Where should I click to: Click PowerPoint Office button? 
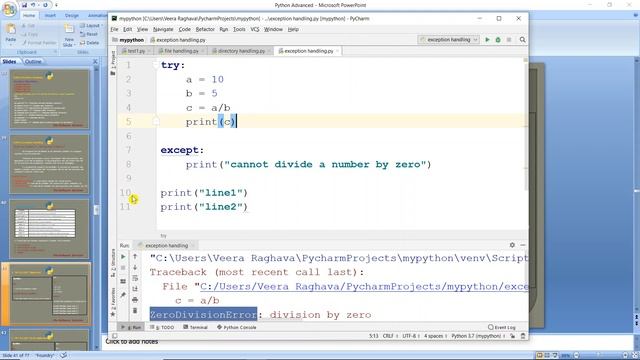[9, 9]
